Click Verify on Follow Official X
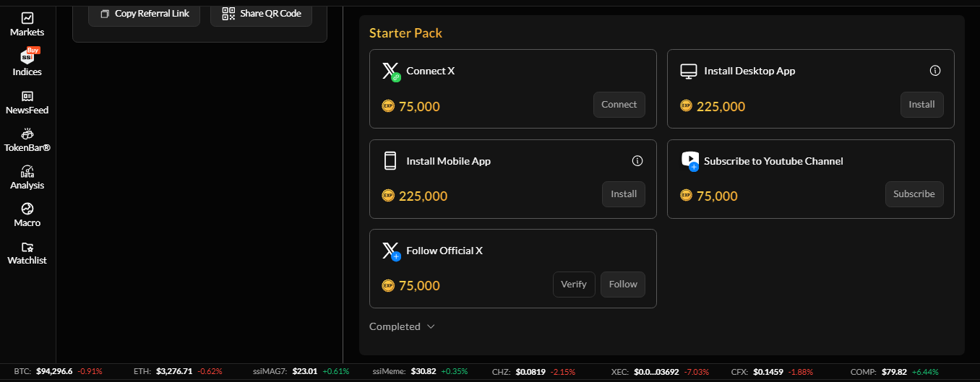The image size is (980, 382). click(x=574, y=285)
